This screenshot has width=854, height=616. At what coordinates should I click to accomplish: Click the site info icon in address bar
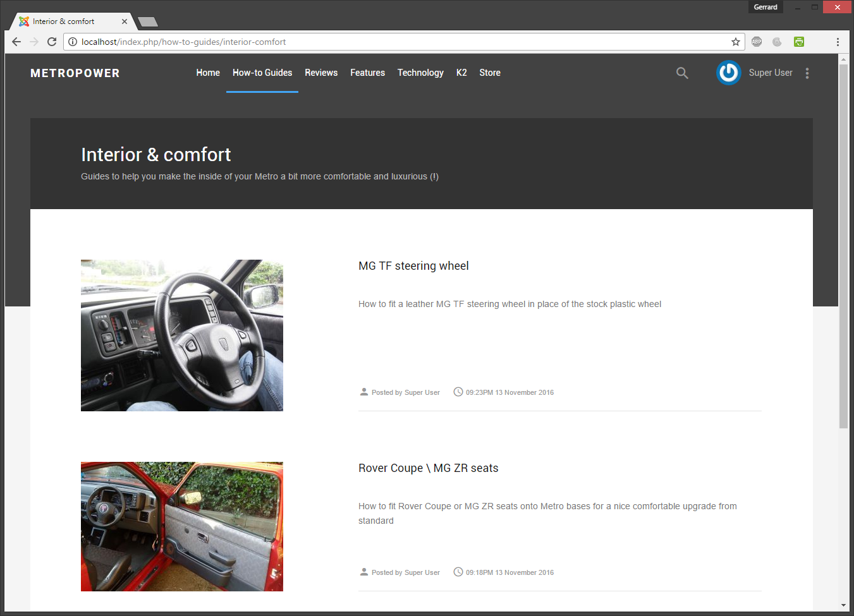[x=73, y=42]
